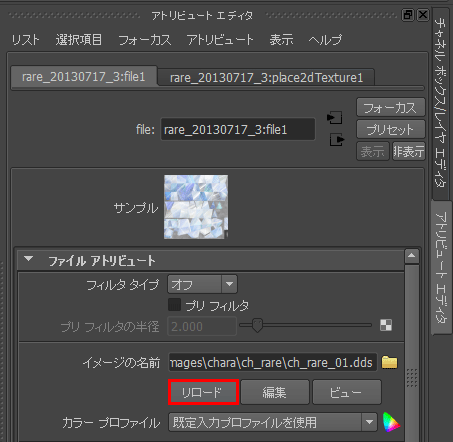Screen dimensions: 453x442
Task: Switch to the チャネル ボックス/レイヤ エディタ side tab
Action: click(441, 103)
